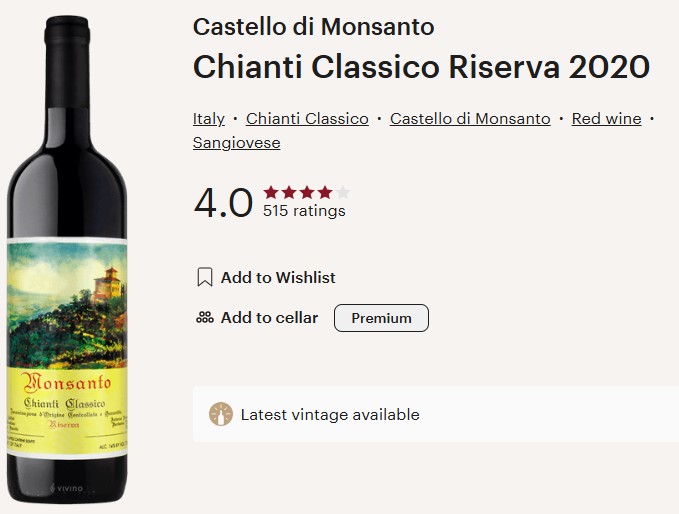Click the latest vintage bottle badge icon

click(x=221, y=414)
